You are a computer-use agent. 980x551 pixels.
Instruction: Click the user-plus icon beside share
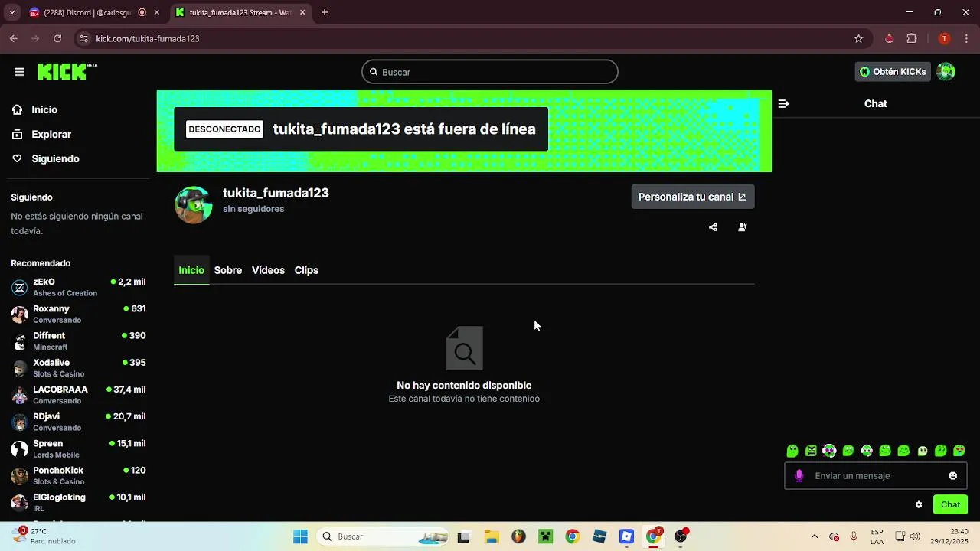[x=742, y=227]
